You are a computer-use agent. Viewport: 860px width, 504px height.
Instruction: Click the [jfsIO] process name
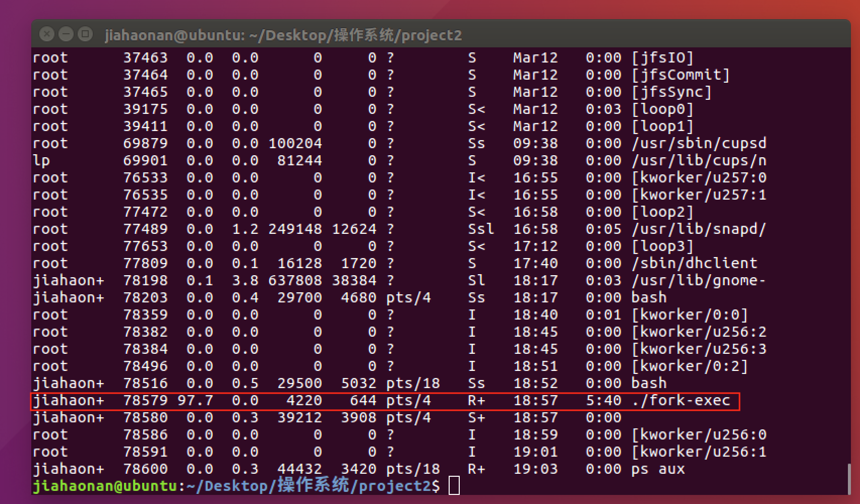pyautogui.click(x=663, y=57)
